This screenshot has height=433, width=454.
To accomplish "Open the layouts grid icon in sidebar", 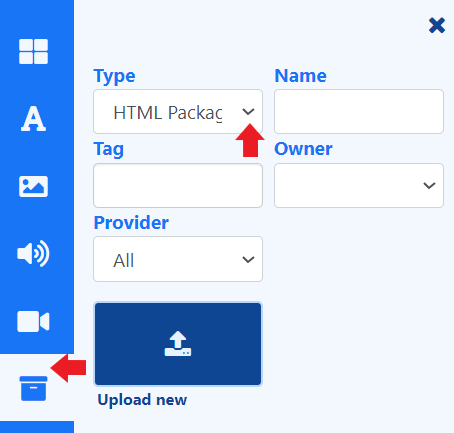I will tap(33, 51).
